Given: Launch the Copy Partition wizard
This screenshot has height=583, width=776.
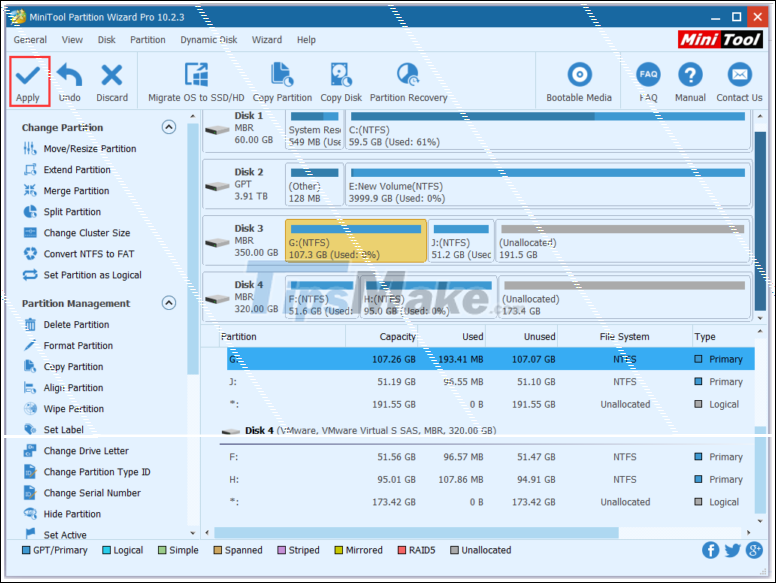Looking at the screenshot, I should pos(282,82).
